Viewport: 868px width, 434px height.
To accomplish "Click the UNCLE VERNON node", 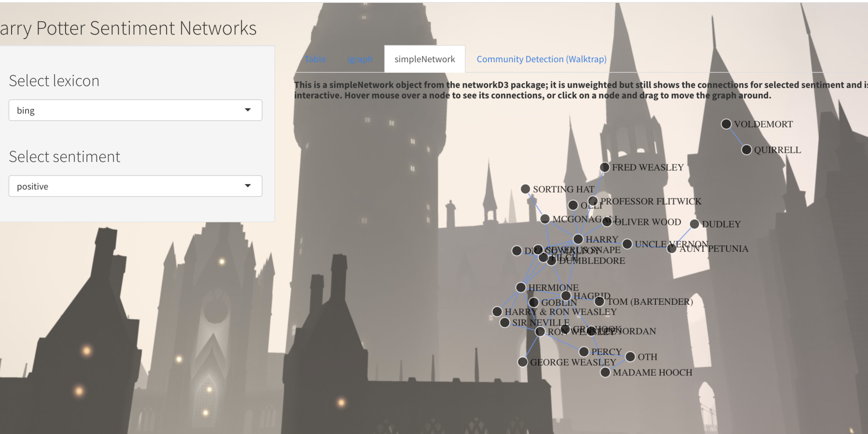I will (x=627, y=244).
